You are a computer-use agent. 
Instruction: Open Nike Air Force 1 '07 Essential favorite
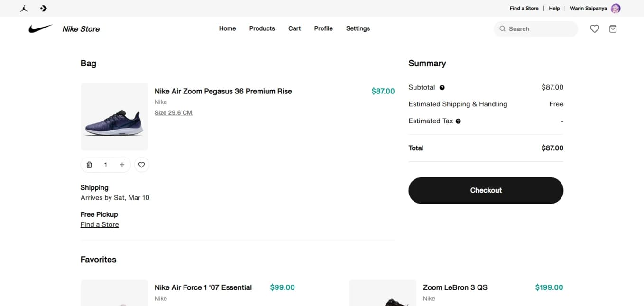(x=203, y=287)
